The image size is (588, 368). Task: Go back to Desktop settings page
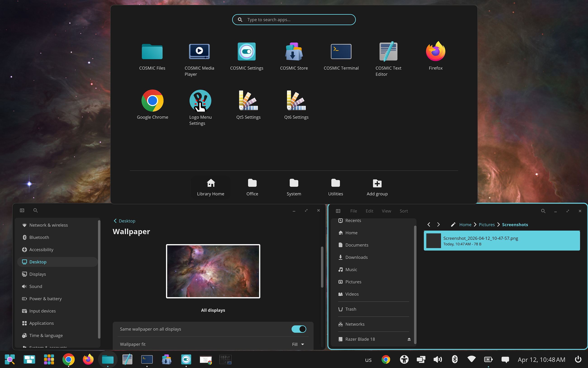[124, 221]
